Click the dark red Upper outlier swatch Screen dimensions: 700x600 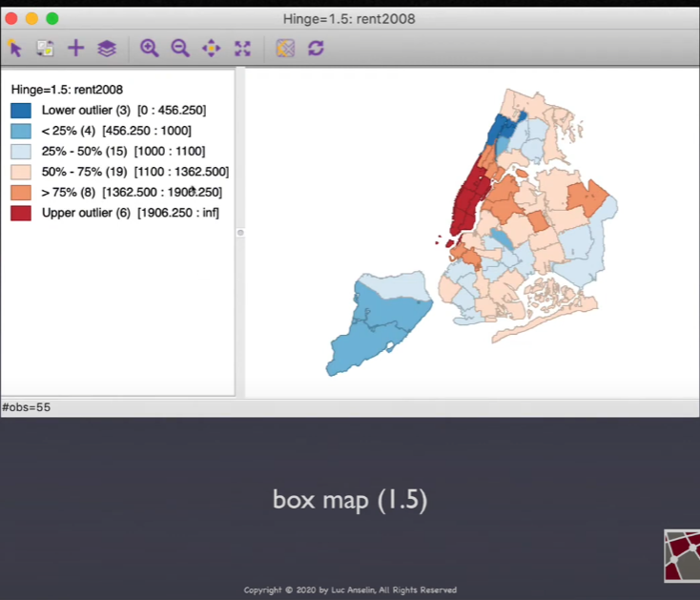point(21,213)
